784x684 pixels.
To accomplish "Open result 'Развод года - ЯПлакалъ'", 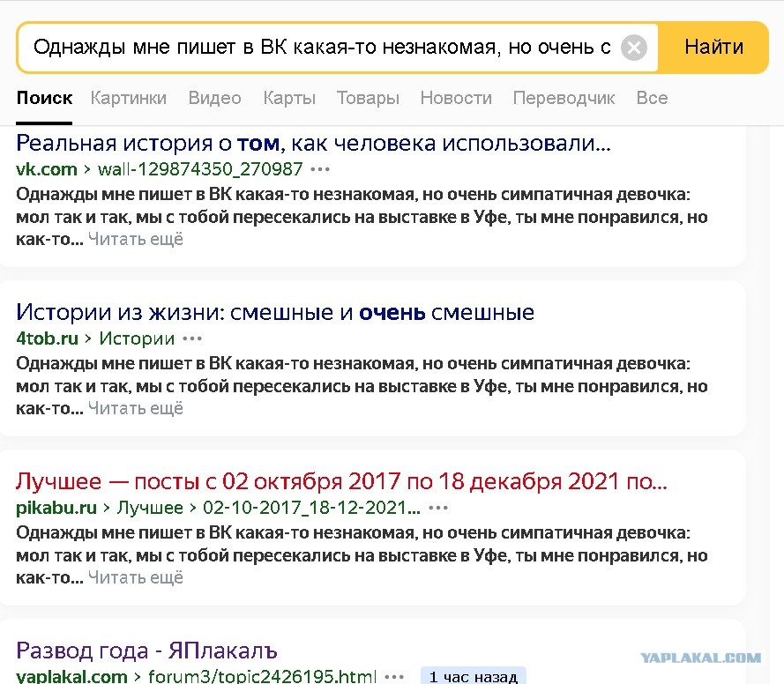I will [146, 651].
